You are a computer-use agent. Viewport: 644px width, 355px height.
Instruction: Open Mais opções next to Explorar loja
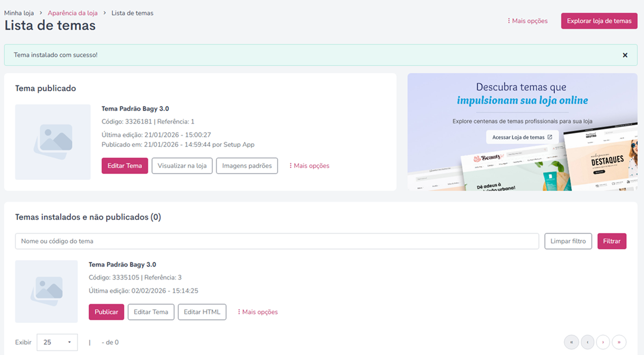[527, 21]
